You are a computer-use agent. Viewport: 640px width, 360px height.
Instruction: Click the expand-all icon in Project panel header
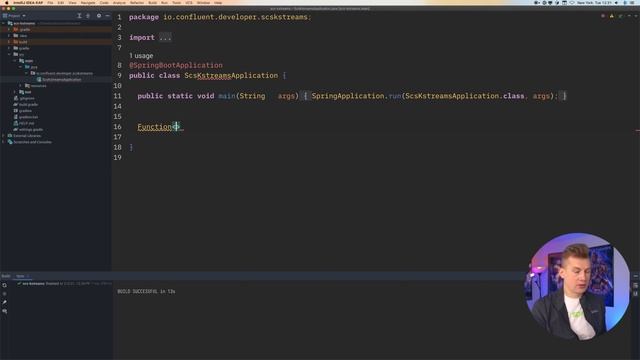(x=79, y=16)
